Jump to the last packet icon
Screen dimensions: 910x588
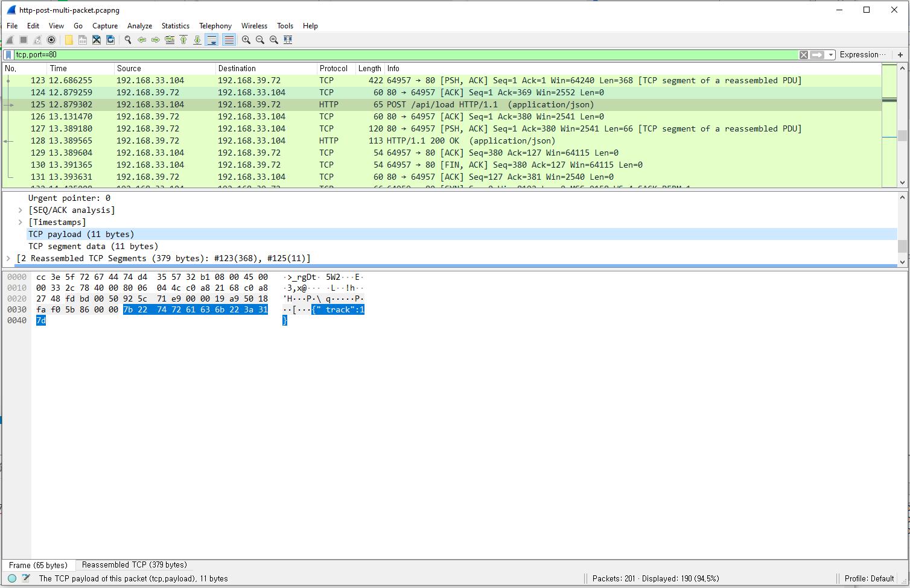[197, 40]
